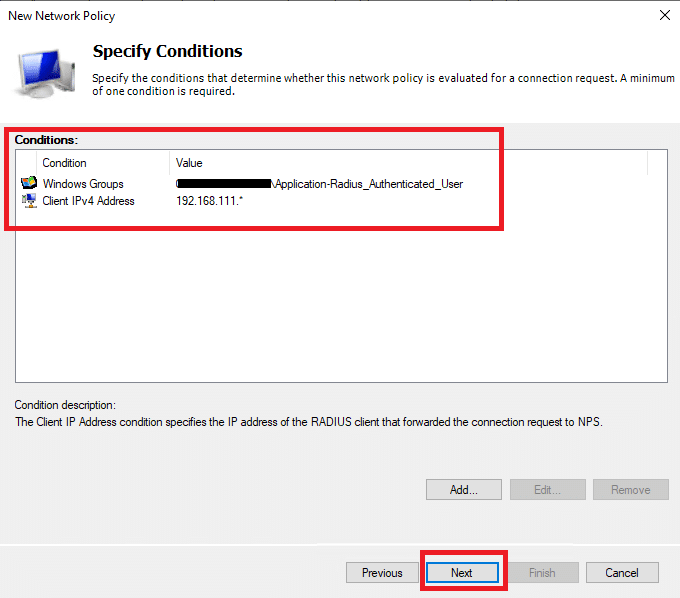
Task: Go back with the Previous button
Action: click(x=382, y=573)
